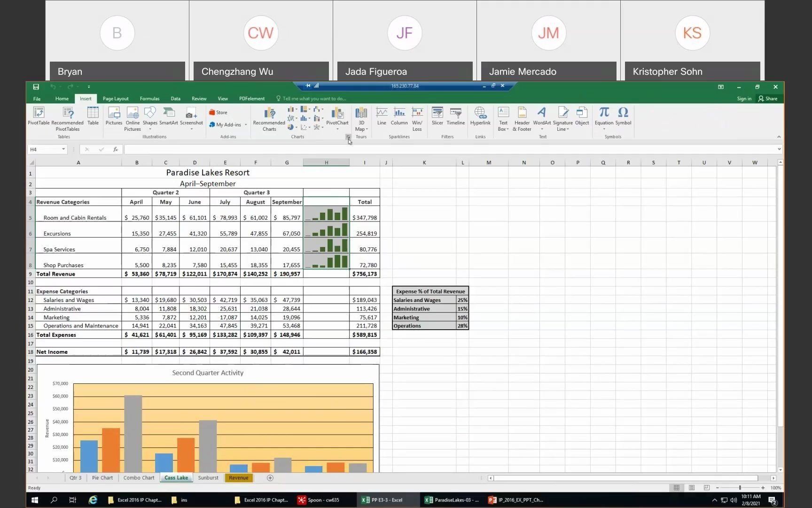Image resolution: width=812 pixels, height=508 pixels.
Task: Switch to Page Break Preview
Action: tap(706, 488)
